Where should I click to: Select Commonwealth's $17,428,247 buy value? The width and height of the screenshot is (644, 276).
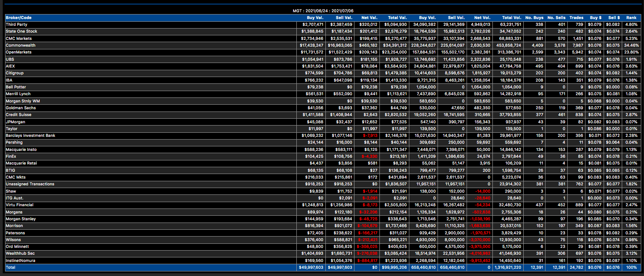point(311,45)
